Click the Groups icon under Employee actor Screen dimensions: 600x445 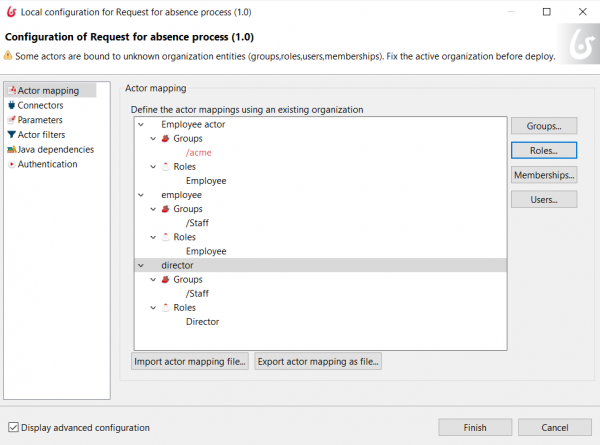coord(165,139)
